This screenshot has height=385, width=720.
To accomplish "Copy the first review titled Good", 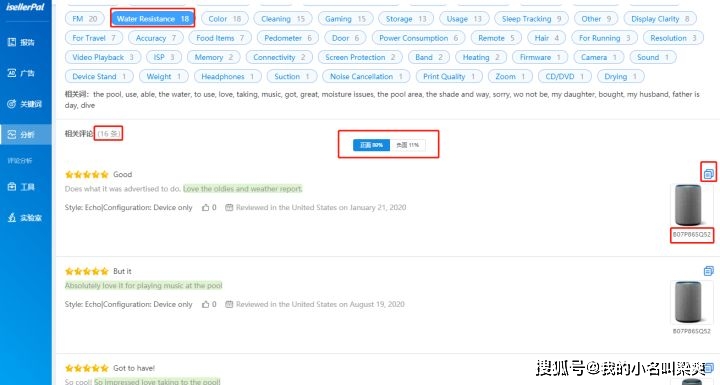I will click(x=709, y=174).
